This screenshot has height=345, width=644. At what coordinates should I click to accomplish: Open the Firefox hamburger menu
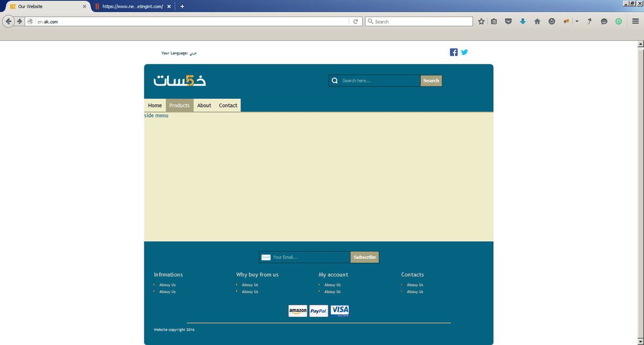[x=635, y=21]
